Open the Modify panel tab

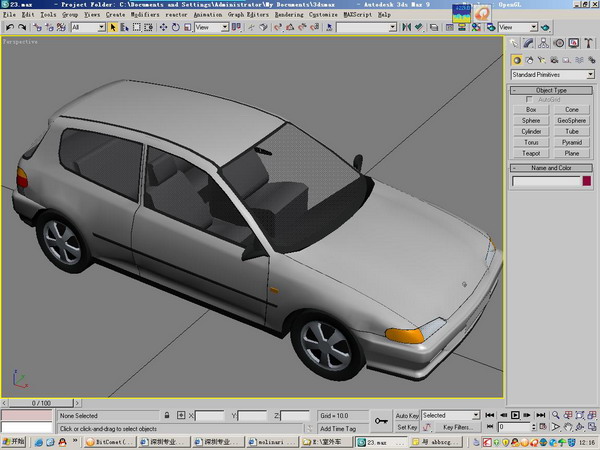pyautogui.click(x=530, y=43)
